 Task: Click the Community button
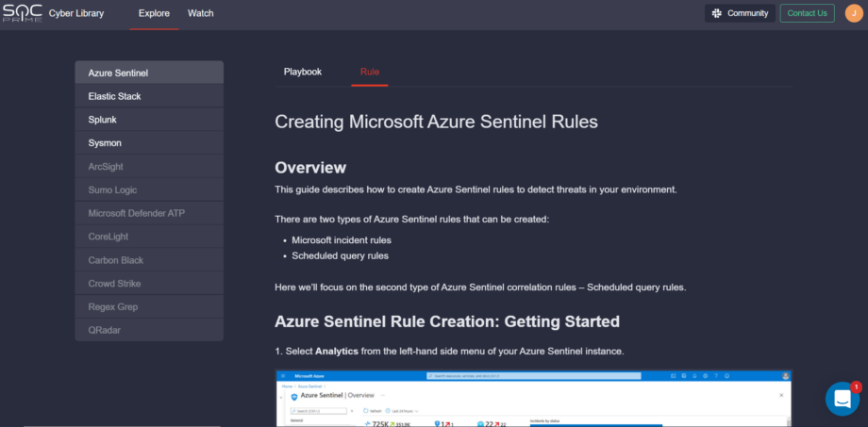(x=740, y=13)
